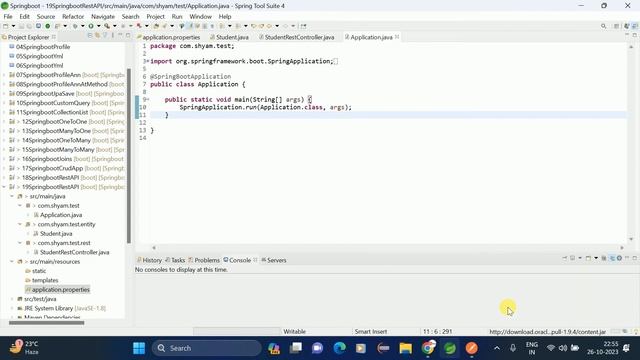This screenshot has height=360, width=640.
Task: Open Microsoft Edge from the taskbar
Action: pos(340,348)
